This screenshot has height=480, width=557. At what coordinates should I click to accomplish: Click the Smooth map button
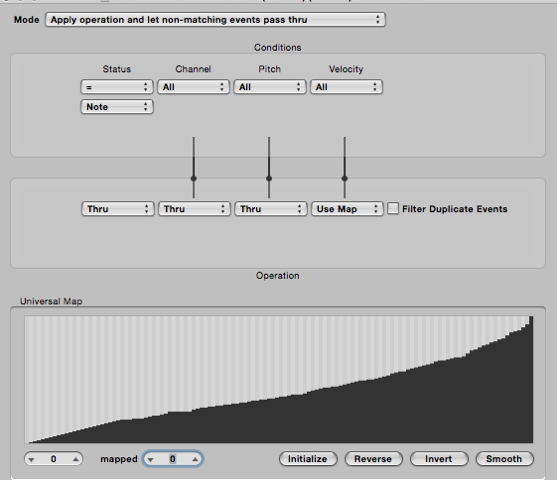(504, 459)
